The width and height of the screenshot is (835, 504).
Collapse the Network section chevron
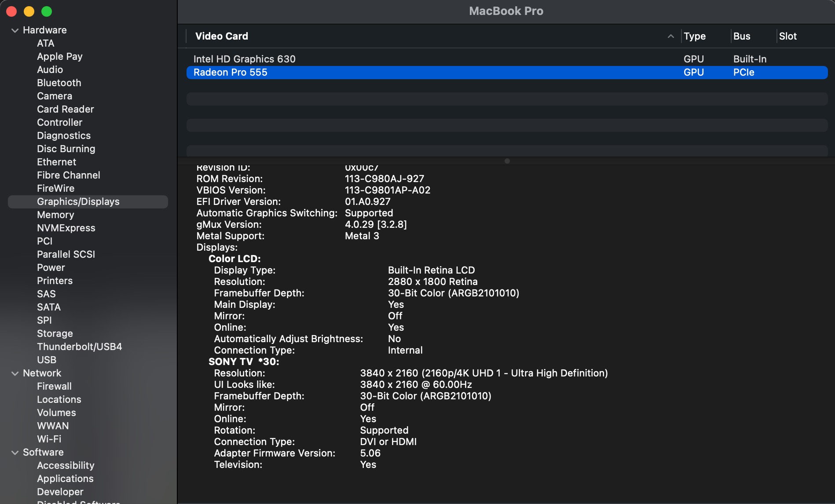click(x=15, y=373)
